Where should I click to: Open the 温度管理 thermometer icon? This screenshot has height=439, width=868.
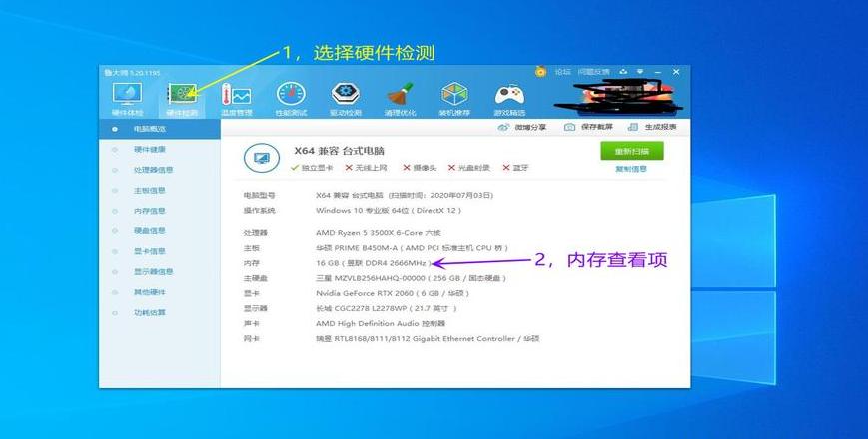coord(237,94)
